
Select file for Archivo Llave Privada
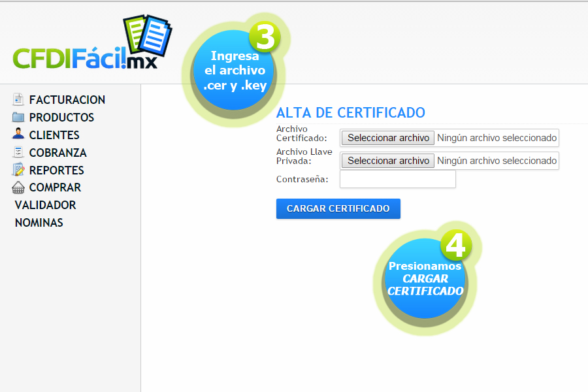pyautogui.click(x=387, y=161)
